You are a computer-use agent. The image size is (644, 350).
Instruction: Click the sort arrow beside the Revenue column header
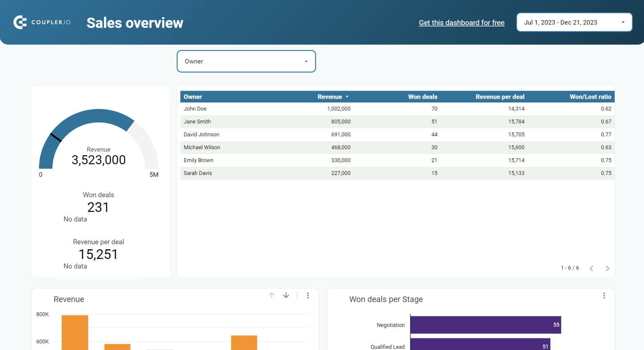coord(347,97)
